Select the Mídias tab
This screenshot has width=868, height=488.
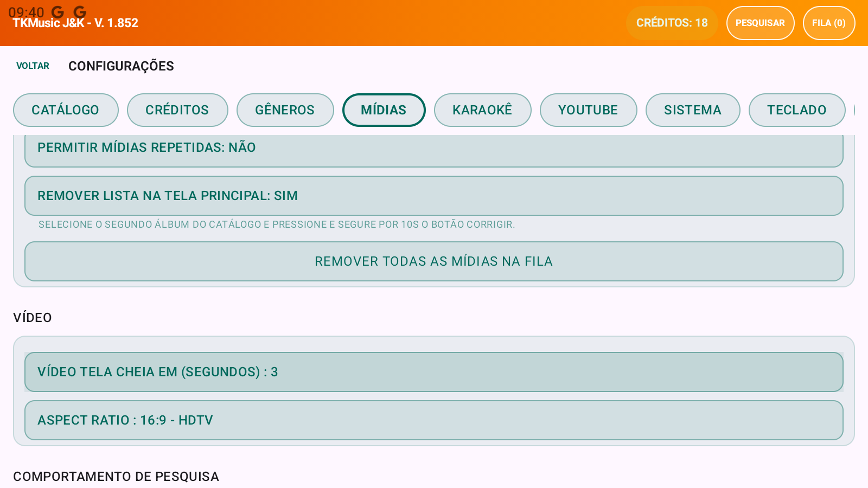[x=384, y=110]
